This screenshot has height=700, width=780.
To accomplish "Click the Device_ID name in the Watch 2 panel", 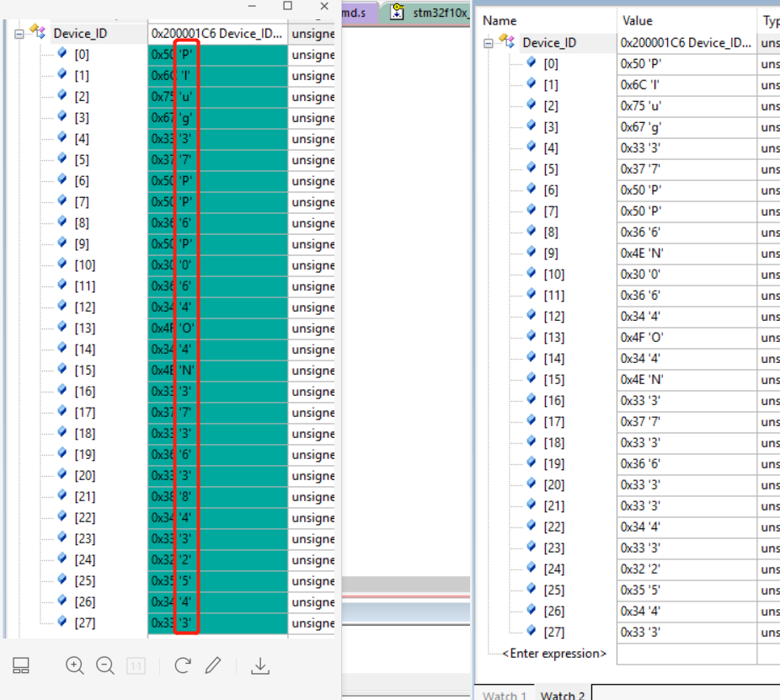I will pos(549,43).
